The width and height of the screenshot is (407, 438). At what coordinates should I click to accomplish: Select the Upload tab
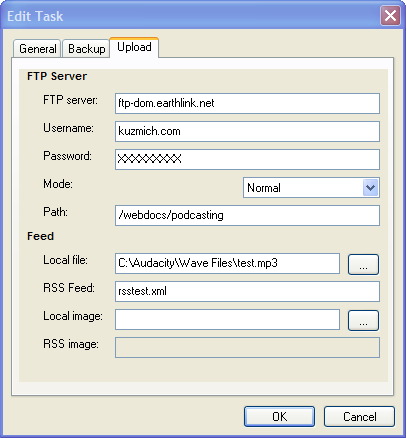(x=134, y=47)
